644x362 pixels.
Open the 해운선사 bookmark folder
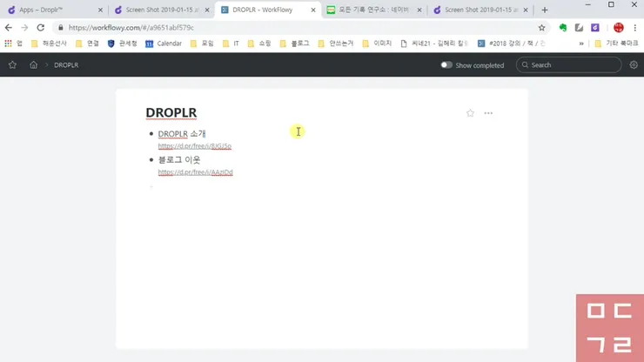49,44
